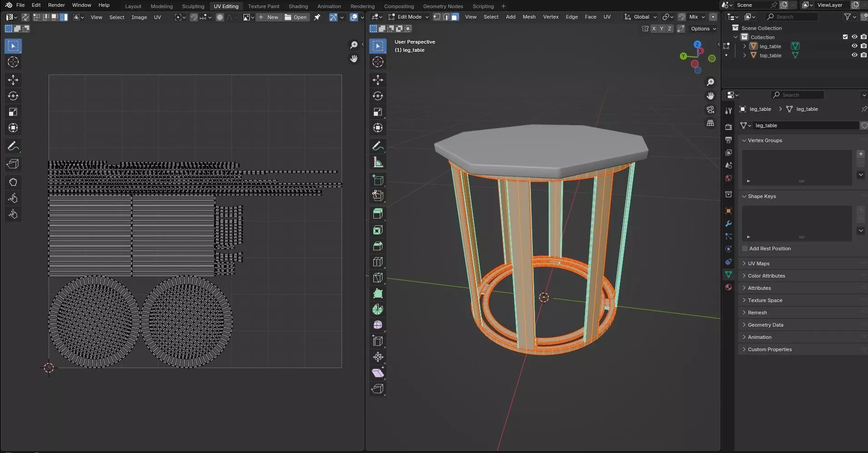Select the Add Cube tool in 3D viewport
The image size is (868, 453).
tap(378, 180)
